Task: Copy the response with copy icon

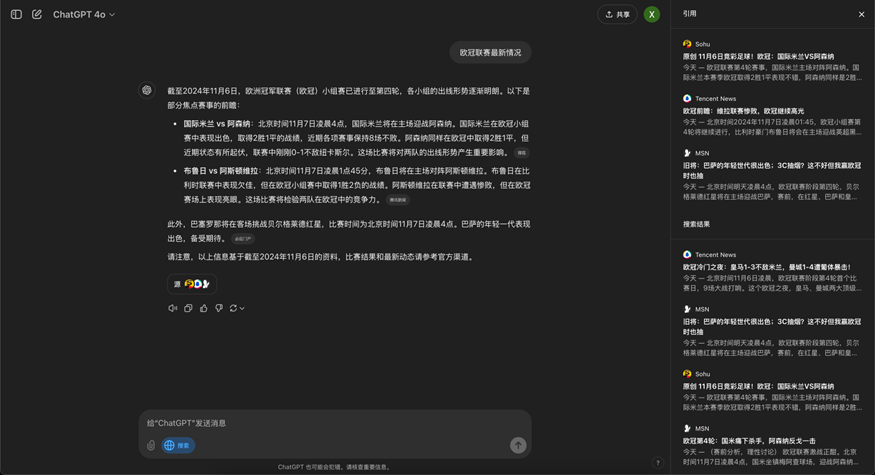Action: pos(188,308)
